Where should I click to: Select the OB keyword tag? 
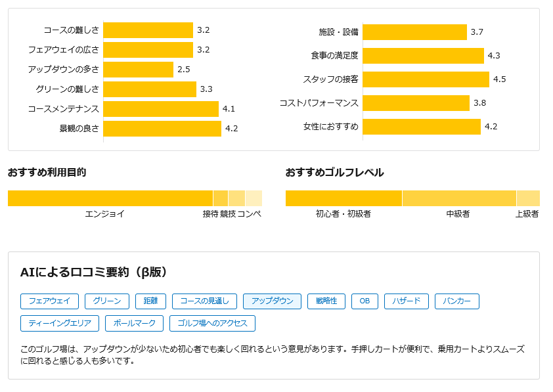pos(364,301)
